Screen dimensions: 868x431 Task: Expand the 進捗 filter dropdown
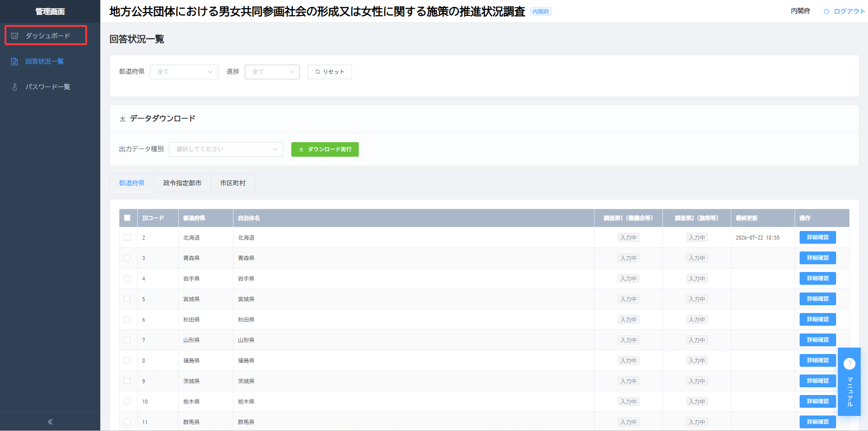272,72
